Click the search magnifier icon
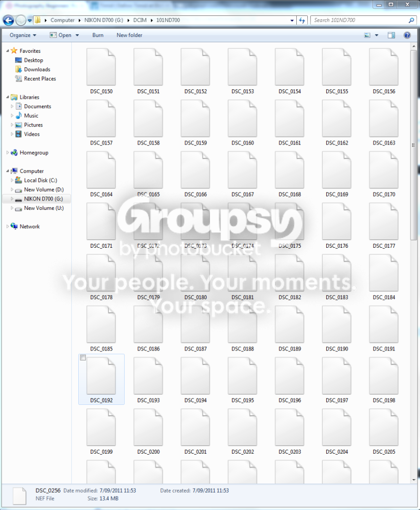Viewport: 420px width, 510px height. [411, 20]
